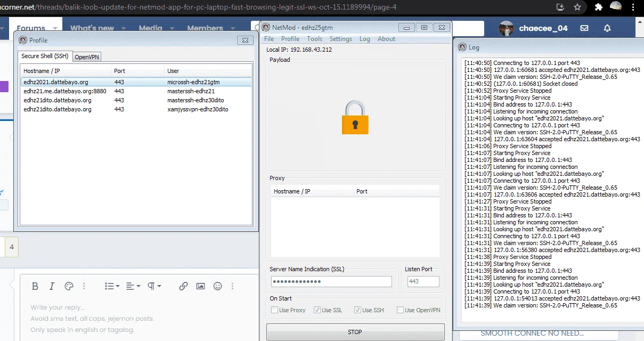The image size is (644, 341).
Task: Open the list format dropdown
Action: click(x=112, y=286)
